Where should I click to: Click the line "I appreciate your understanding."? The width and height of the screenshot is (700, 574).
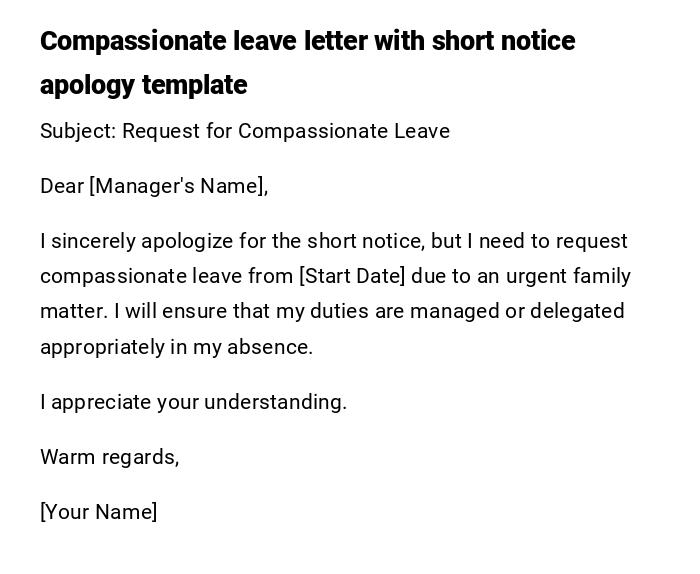[193, 402]
